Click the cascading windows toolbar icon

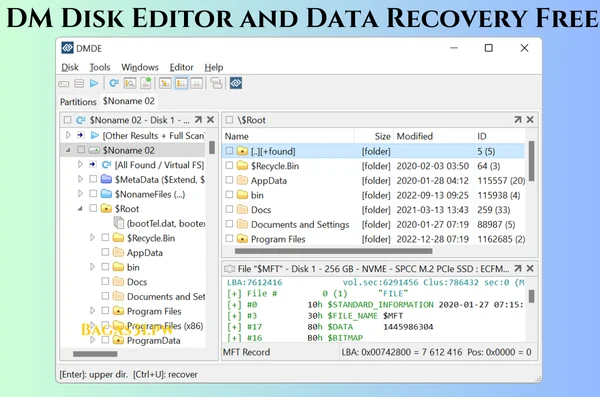pos(217,83)
